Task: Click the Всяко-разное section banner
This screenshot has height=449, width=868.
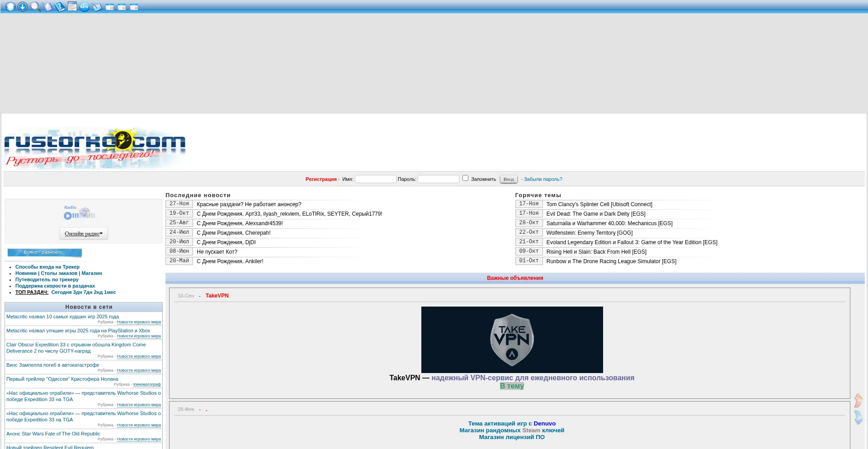Action: click(44, 252)
